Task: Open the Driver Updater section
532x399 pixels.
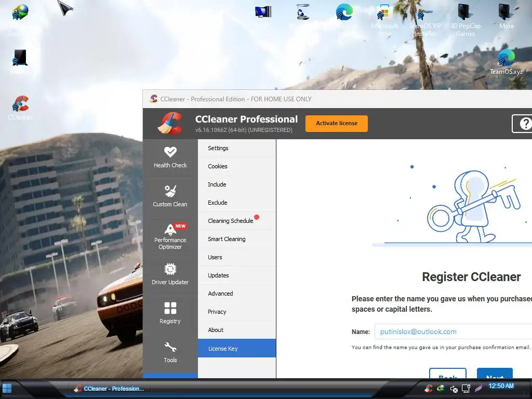Action: [x=170, y=275]
